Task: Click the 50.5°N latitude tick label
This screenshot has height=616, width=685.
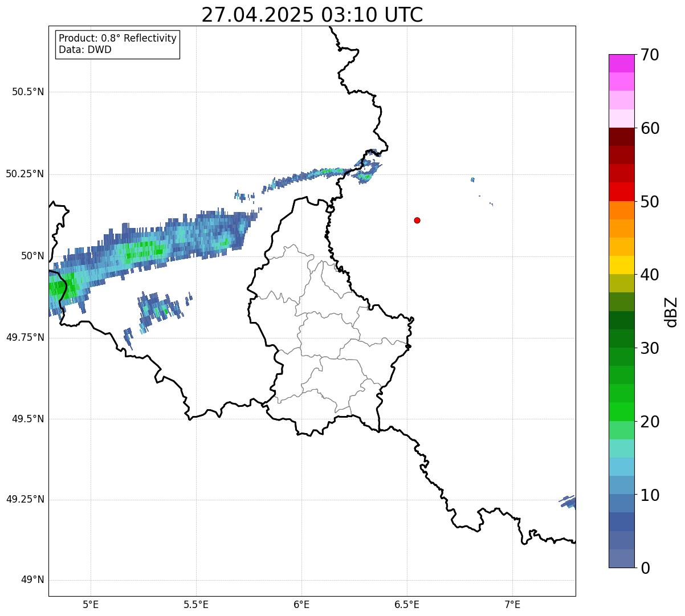Action: pyautogui.click(x=28, y=92)
